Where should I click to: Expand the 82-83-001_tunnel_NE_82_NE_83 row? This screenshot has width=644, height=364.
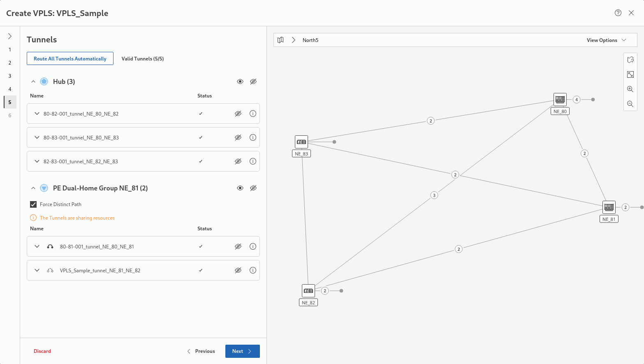click(x=37, y=161)
